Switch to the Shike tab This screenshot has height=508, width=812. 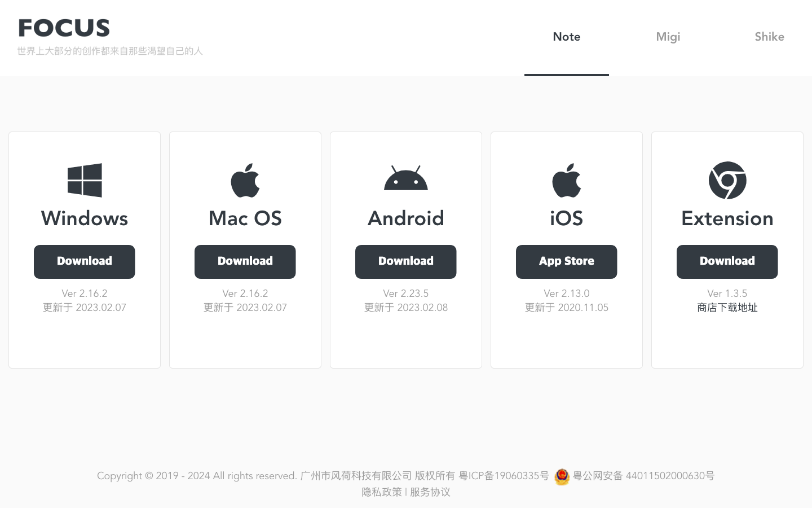[x=769, y=37]
